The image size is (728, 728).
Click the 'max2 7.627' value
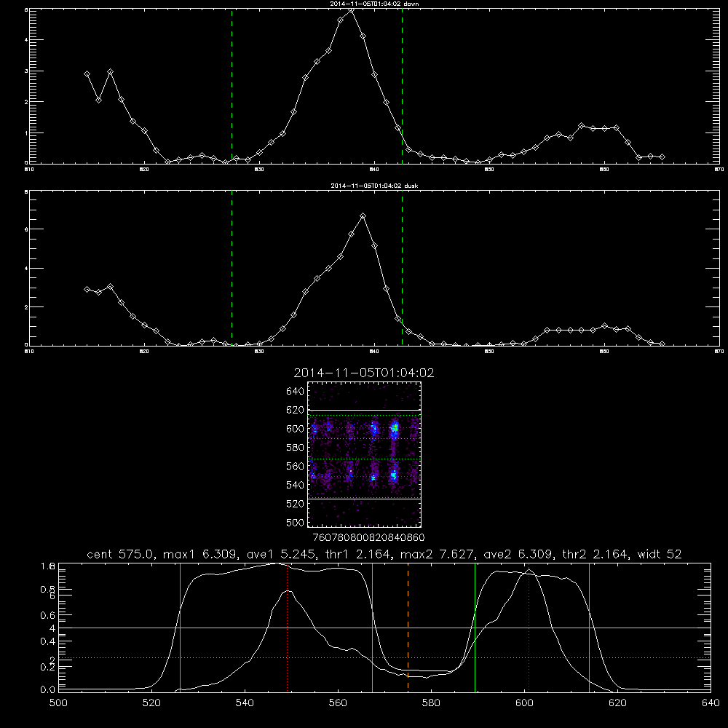point(436,554)
